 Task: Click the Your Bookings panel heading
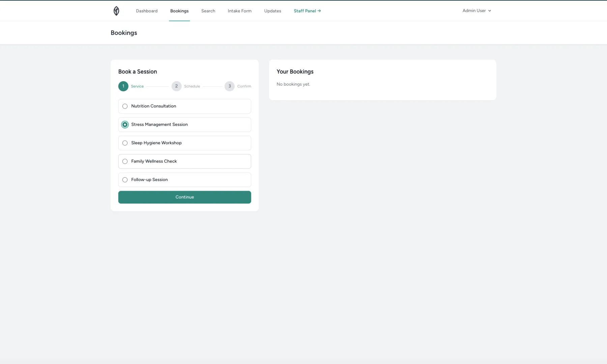(295, 71)
